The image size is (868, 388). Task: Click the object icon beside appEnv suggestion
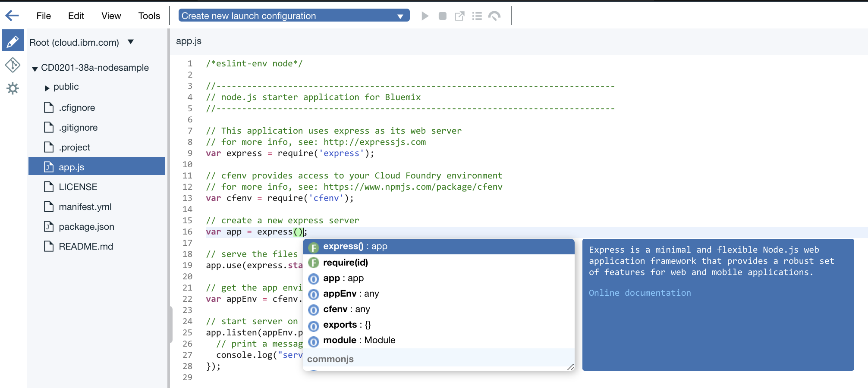pos(314,294)
